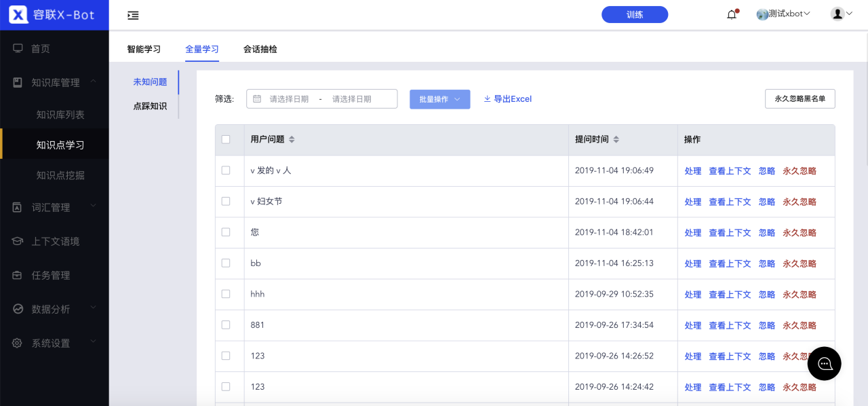Click the globe icon beside 测试xbot
This screenshot has height=406, width=868.
[x=763, y=14]
